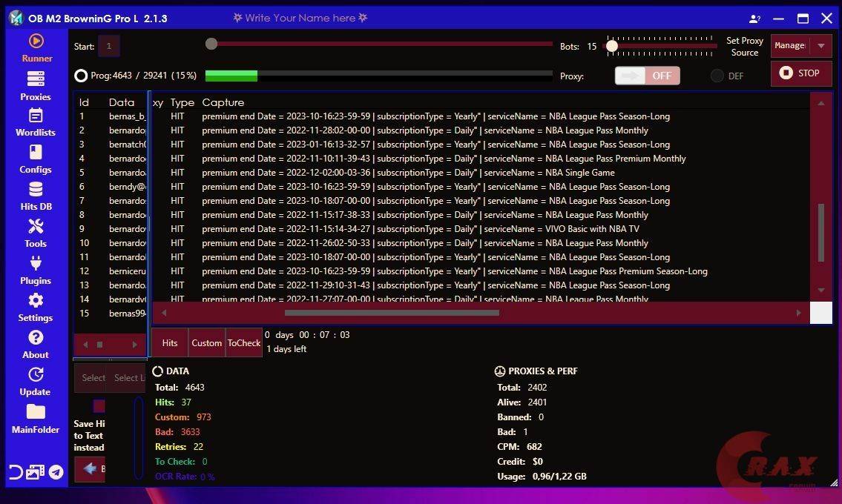Click the Telegram icon in sidebar bottom
Image resolution: width=842 pixels, height=504 pixels.
(x=56, y=472)
